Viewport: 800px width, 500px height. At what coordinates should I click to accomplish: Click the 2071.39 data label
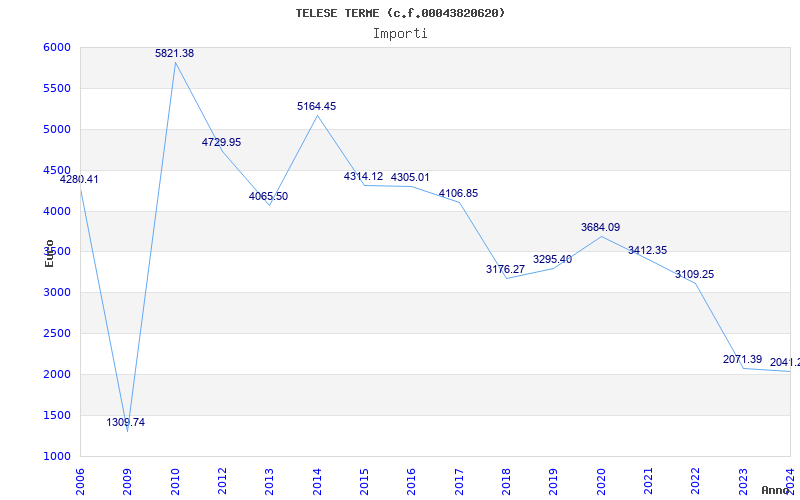point(742,359)
